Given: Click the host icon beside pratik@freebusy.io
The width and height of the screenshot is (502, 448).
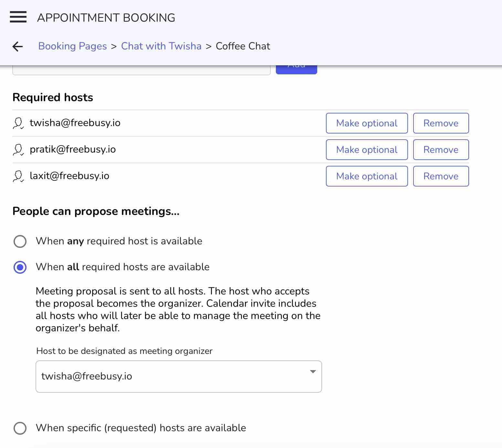Looking at the screenshot, I should (18, 150).
